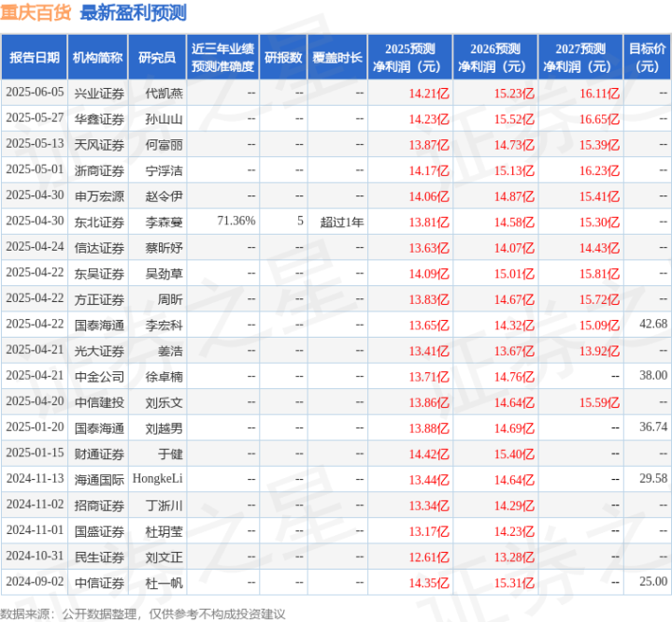672x622 pixels.
Task: Select the 华鑫证券 institution cell
Action: [x=99, y=119]
